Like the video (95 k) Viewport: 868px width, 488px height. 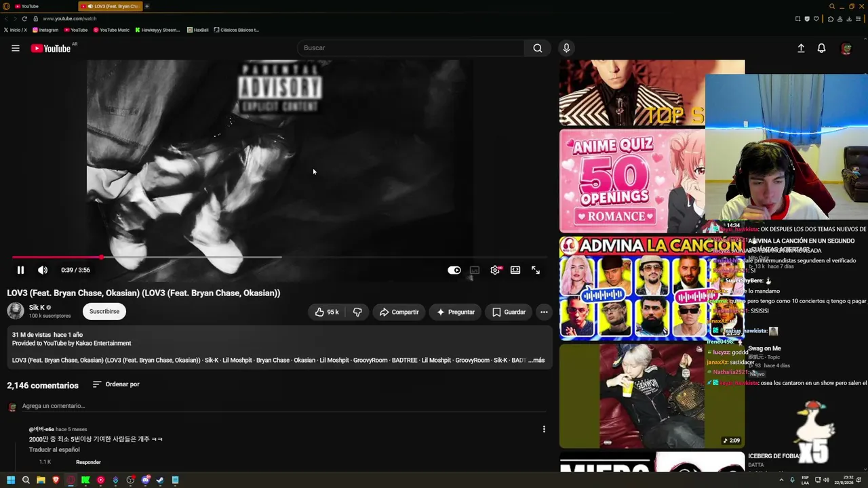(327, 312)
